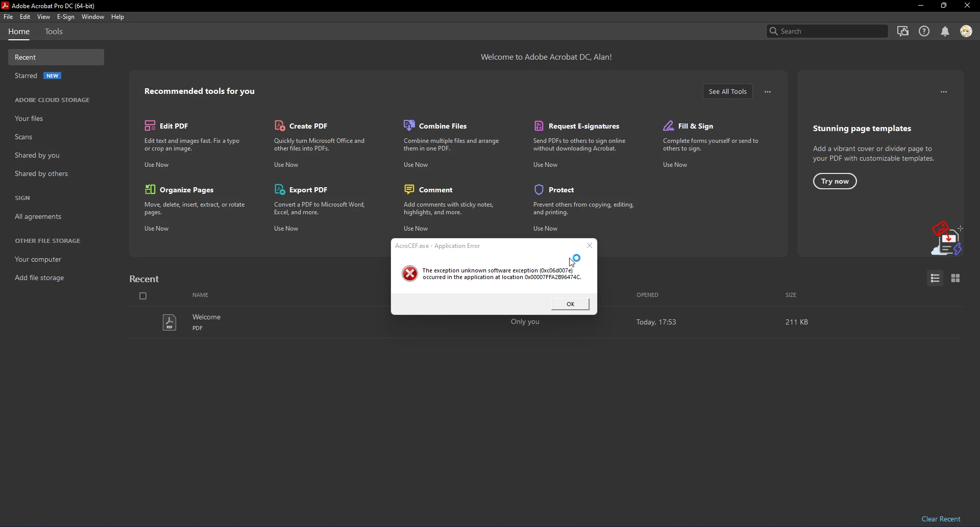Open the Welcome file name
This screenshot has height=527, width=980.
click(206, 317)
